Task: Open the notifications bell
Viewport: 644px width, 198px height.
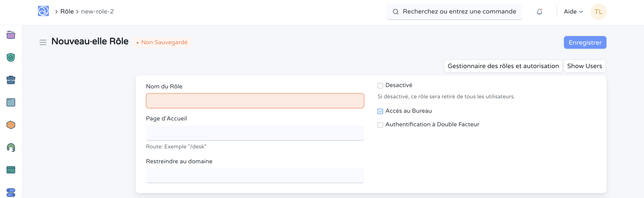Action: 539,12
